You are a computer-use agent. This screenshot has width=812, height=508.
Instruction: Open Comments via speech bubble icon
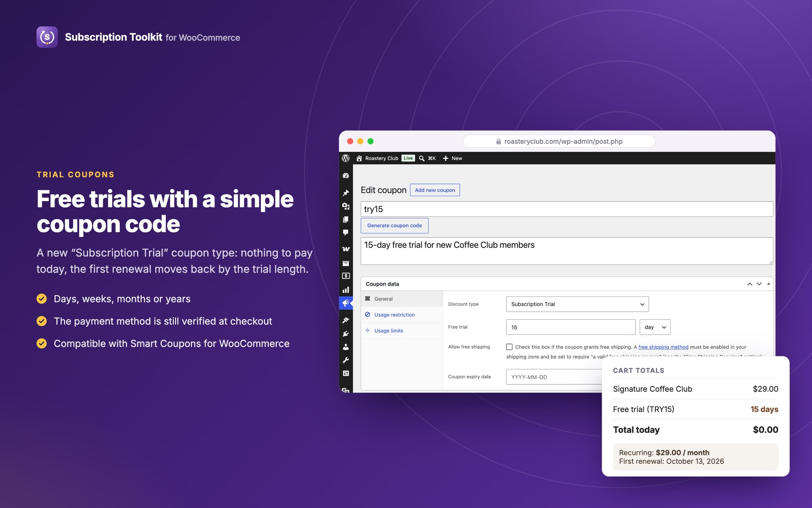(345, 233)
